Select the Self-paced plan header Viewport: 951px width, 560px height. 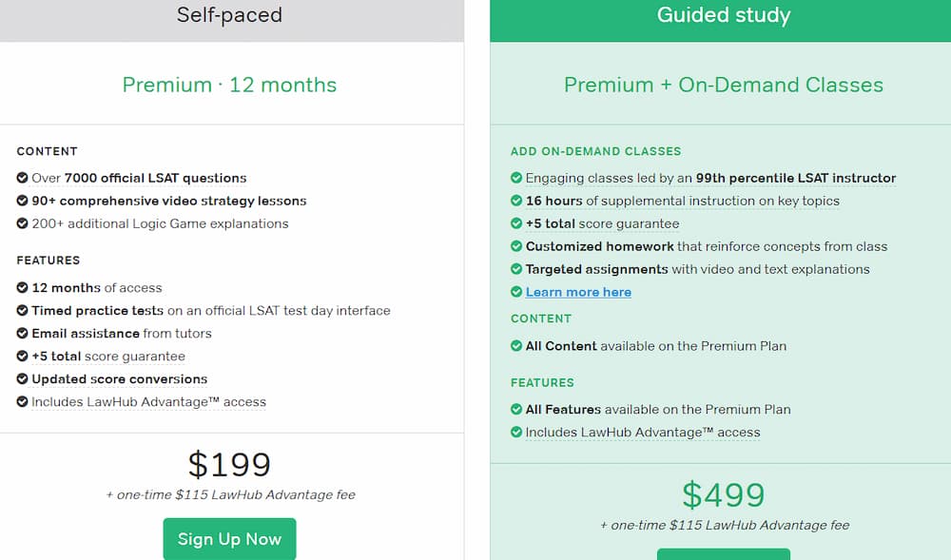click(x=230, y=17)
